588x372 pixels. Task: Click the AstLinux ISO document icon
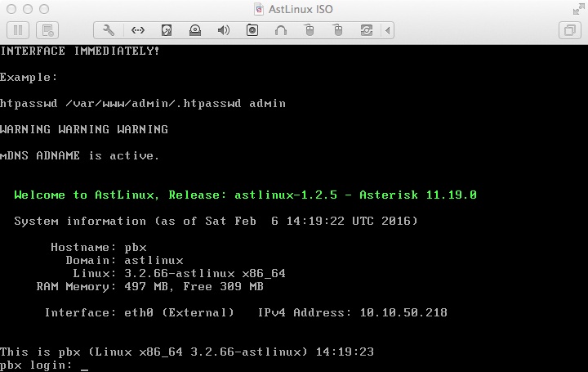(258, 9)
